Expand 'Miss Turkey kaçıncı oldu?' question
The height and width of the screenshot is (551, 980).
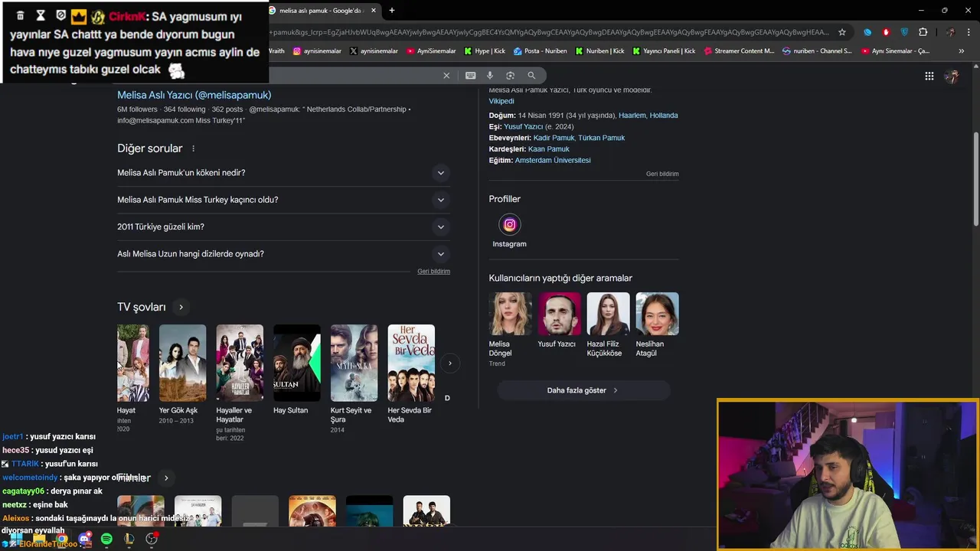tap(283, 200)
